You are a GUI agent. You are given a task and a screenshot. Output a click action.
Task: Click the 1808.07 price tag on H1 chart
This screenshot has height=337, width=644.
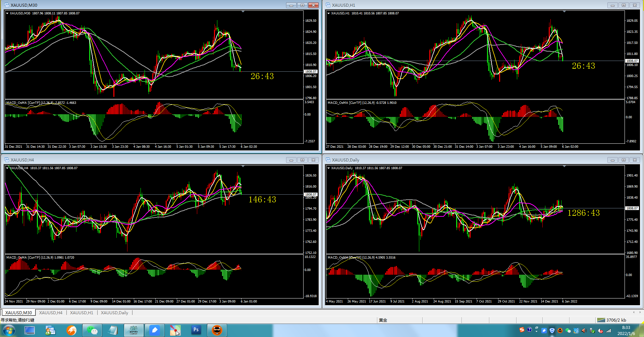pyautogui.click(x=632, y=61)
